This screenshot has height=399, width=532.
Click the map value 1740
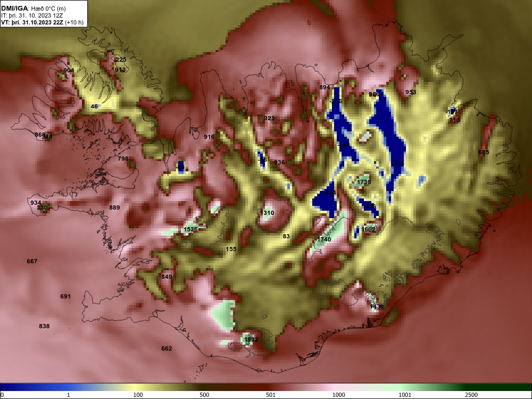click(323, 239)
